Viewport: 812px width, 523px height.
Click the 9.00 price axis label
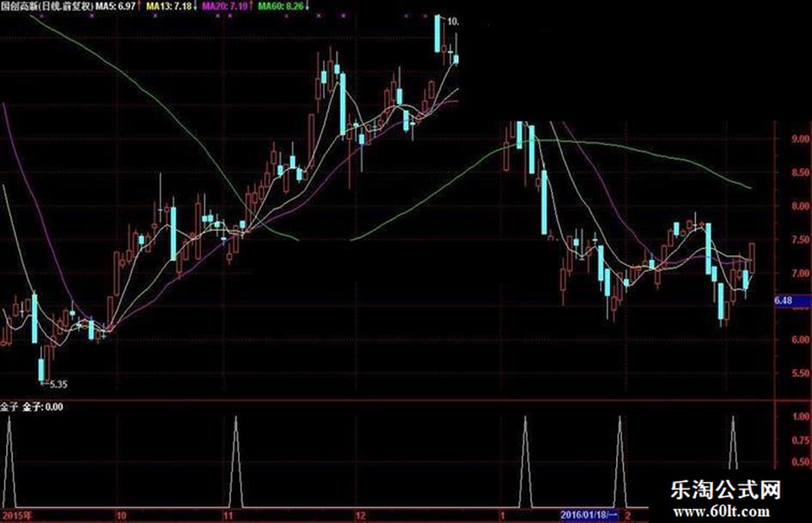coord(800,139)
